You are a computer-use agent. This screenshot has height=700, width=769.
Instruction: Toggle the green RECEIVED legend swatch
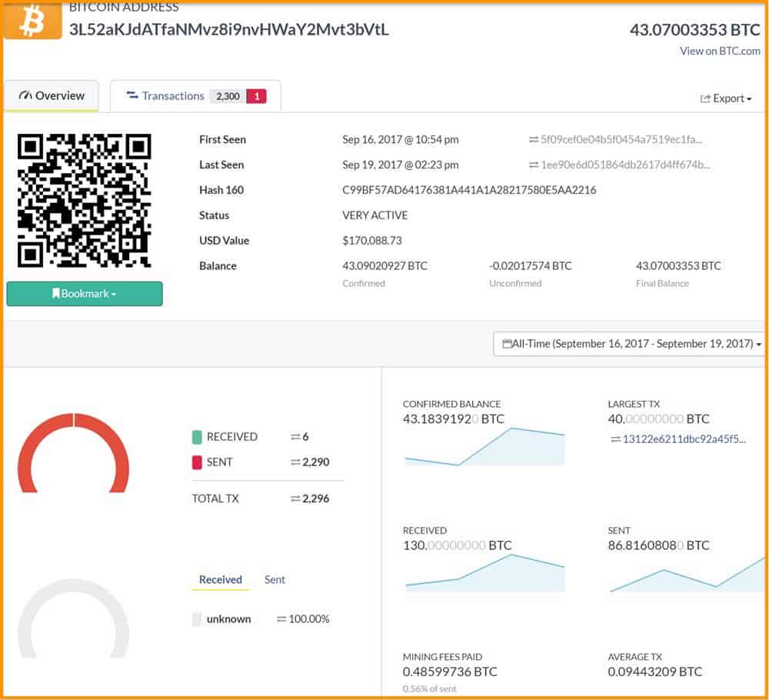tap(197, 436)
